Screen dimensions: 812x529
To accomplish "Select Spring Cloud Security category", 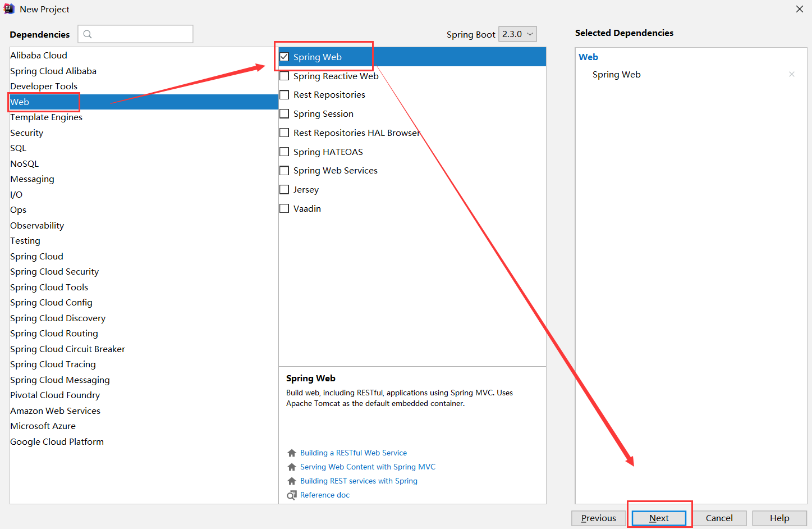I will pyautogui.click(x=144, y=271).
